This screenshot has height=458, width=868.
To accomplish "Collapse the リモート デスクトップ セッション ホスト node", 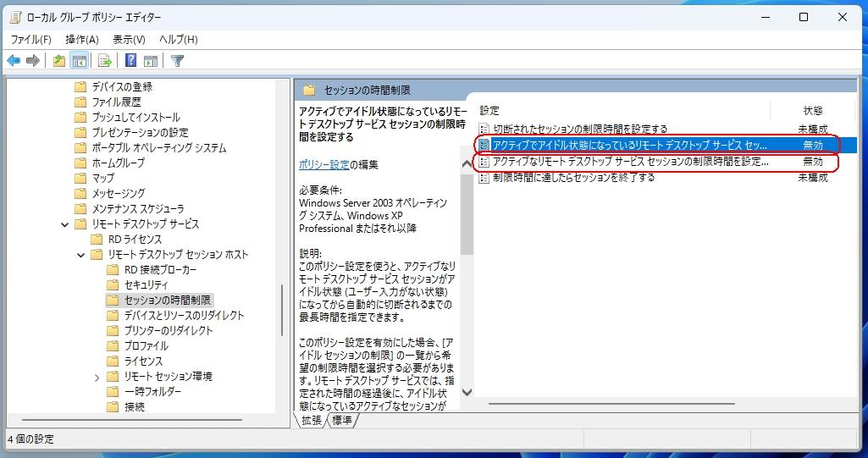I will (80, 255).
